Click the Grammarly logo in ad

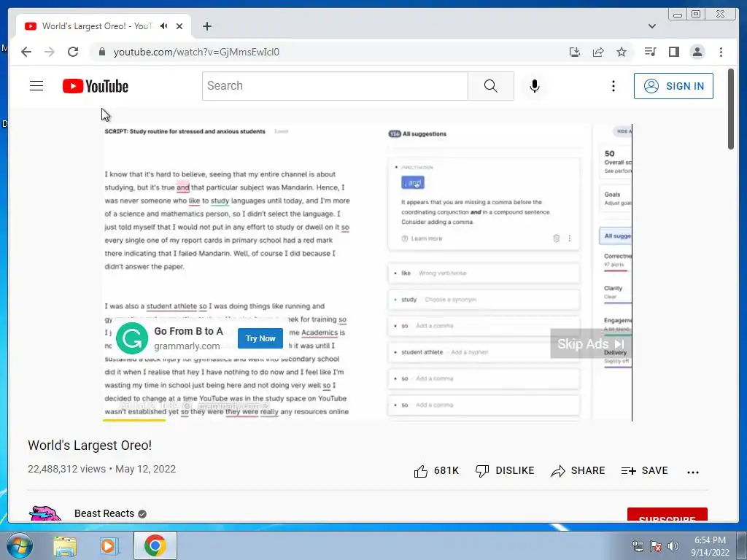[132, 338]
